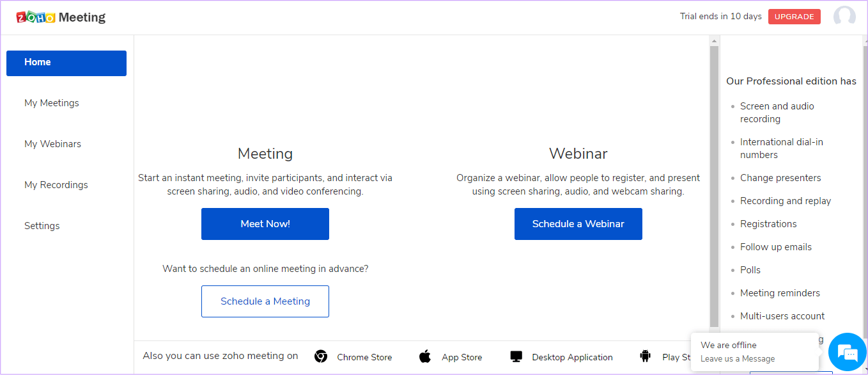Screen dimensions: 868x375
Task: Click the "Meeting" section heading
Action: coord(265,154)
